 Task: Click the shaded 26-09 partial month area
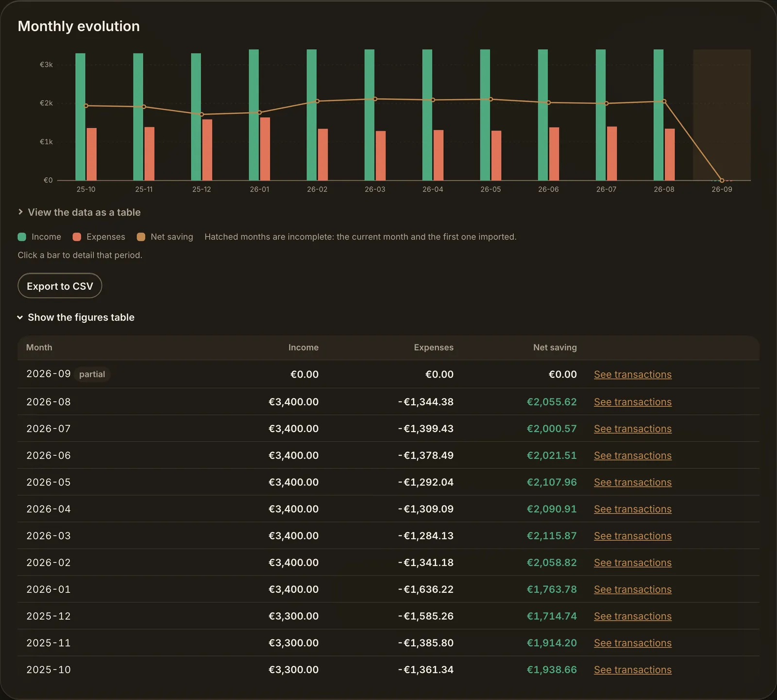click(722, 115)
